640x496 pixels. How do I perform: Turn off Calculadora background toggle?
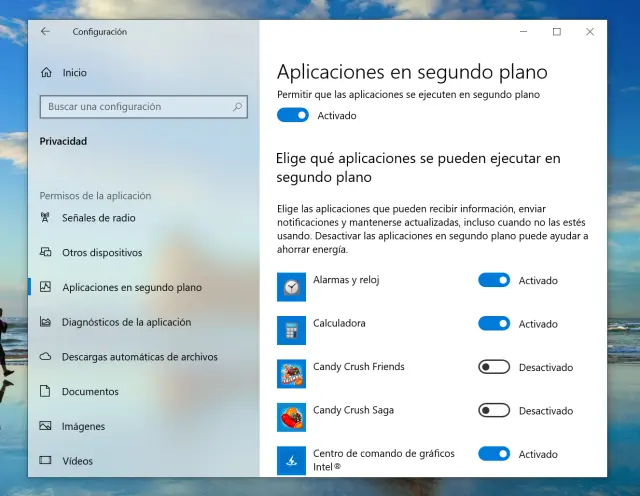point(494,324)
